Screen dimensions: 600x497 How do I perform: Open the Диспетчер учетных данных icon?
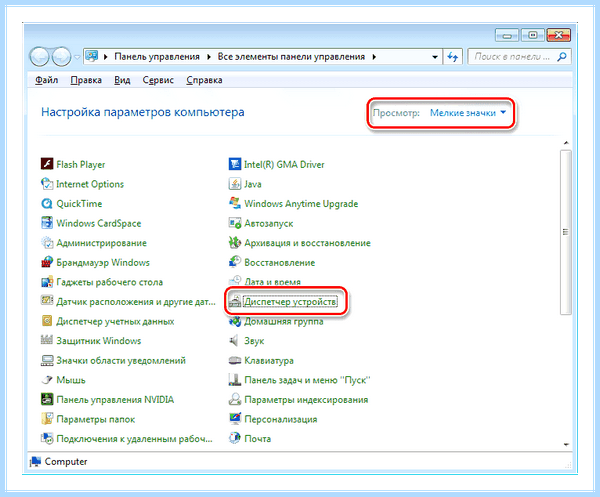pyautogui.click(x=47, y=321)
